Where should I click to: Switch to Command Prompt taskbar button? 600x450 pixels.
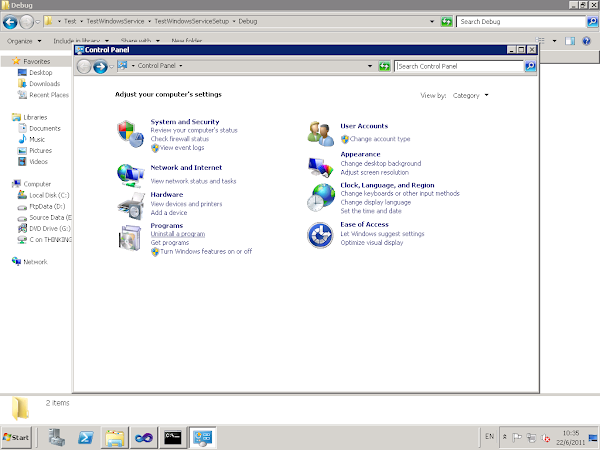click(x=173, y=437)
